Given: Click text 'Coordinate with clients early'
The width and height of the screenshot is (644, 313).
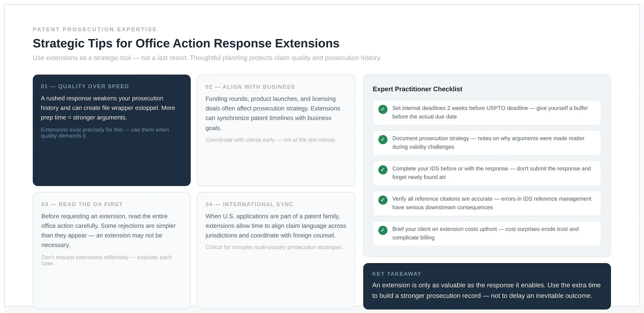Looking at the screenshot, I should point(240,140).
